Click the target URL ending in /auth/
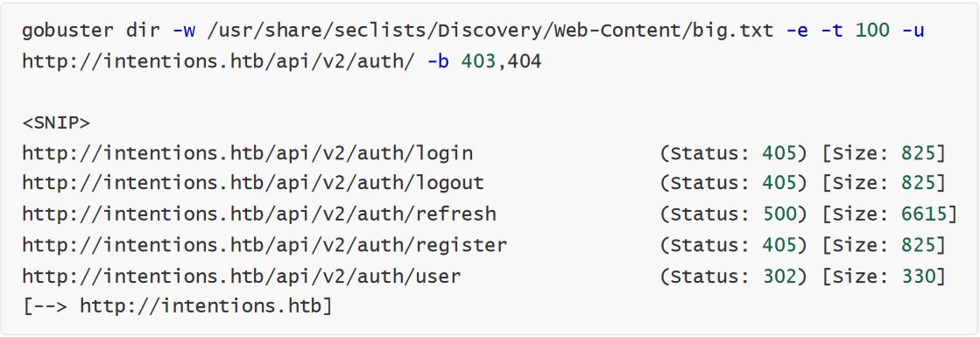980x337 pixels. 218,61
